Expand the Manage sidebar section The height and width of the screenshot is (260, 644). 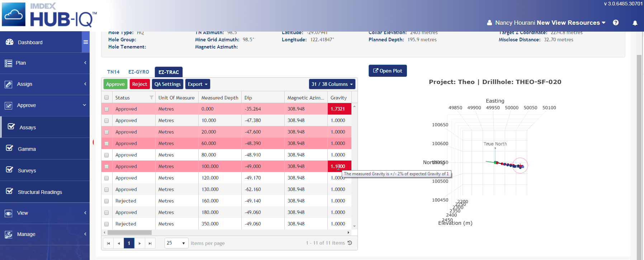tap(45, 235)
